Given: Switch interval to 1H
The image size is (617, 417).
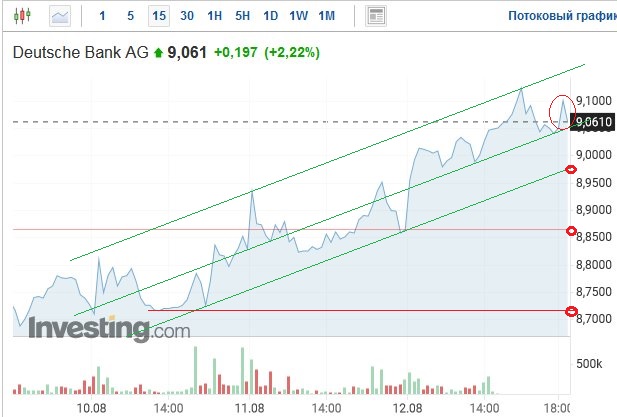Looking at the screenshot, I should (x=215, y=16).
